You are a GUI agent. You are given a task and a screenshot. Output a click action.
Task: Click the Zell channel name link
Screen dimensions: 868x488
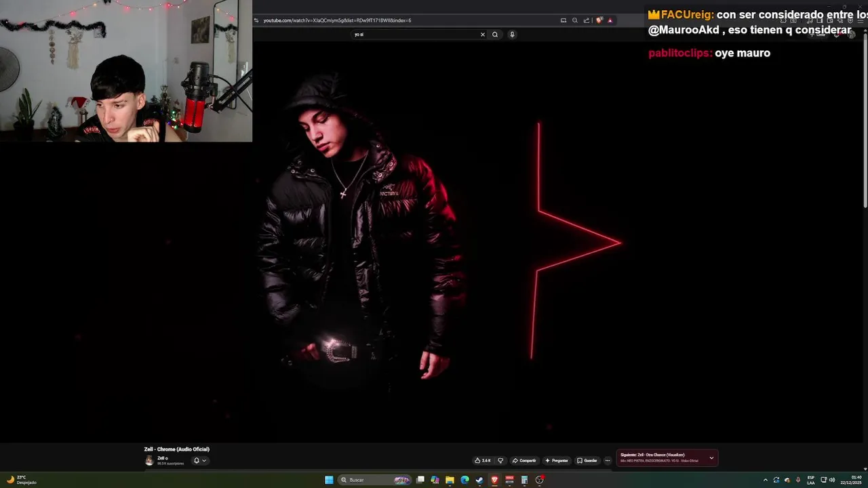(x=161, y=458)
